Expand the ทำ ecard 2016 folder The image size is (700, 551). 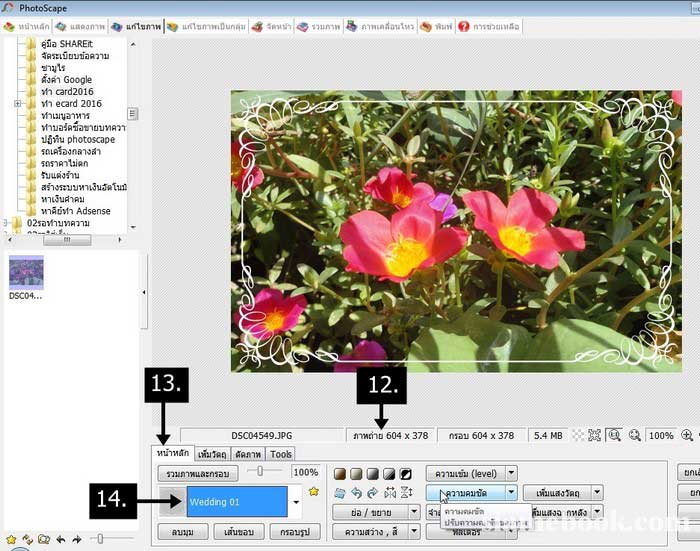click(17, 104)
